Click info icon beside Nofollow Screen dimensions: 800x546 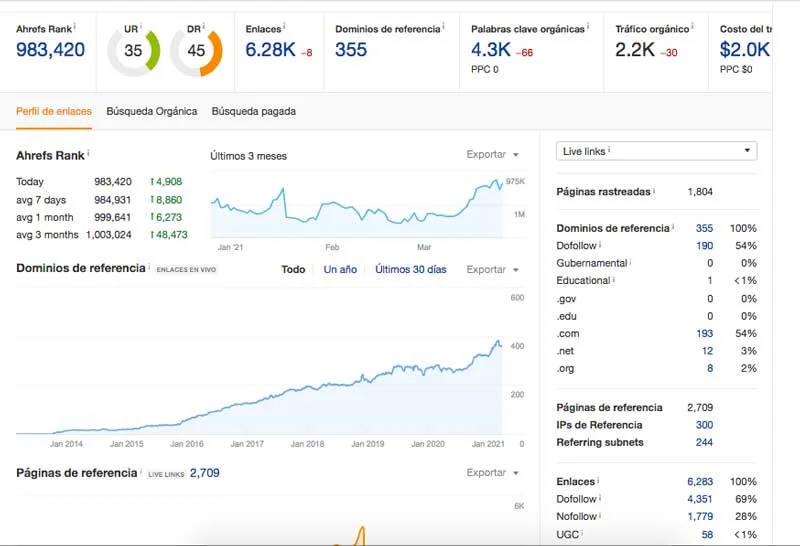tap(600, 514)
